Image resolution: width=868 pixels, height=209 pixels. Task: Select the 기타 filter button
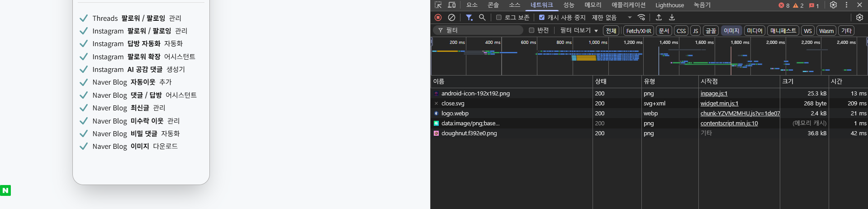pyautogui.click(x=846, y=31)
